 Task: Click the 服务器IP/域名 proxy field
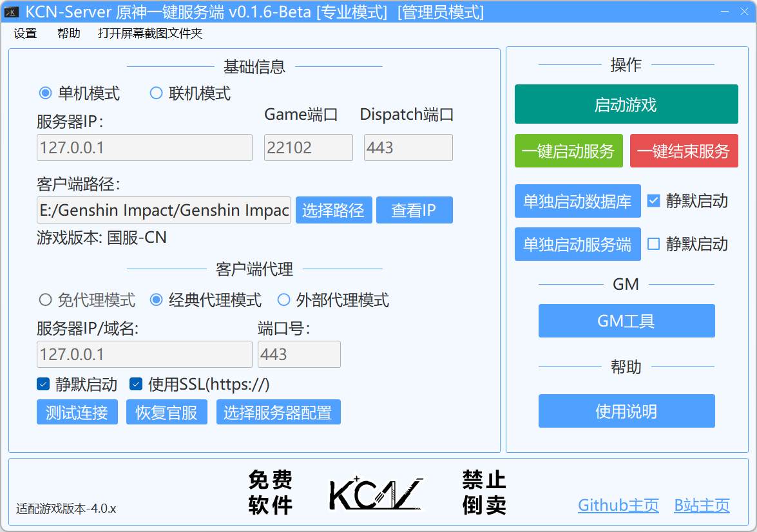[144, 354]
